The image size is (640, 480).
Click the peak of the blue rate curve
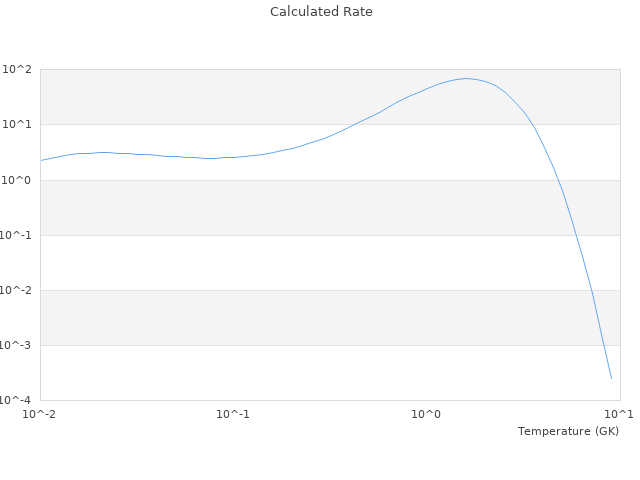pos(466,78)
